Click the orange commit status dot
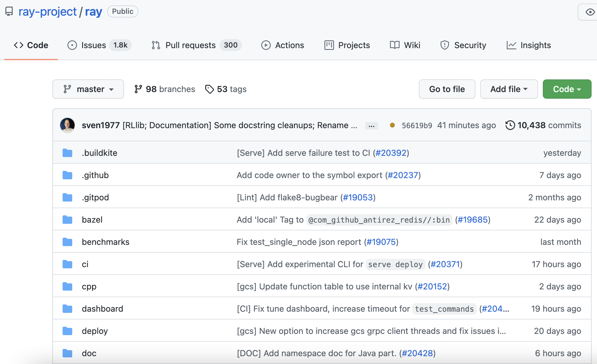 pos(392,125)
